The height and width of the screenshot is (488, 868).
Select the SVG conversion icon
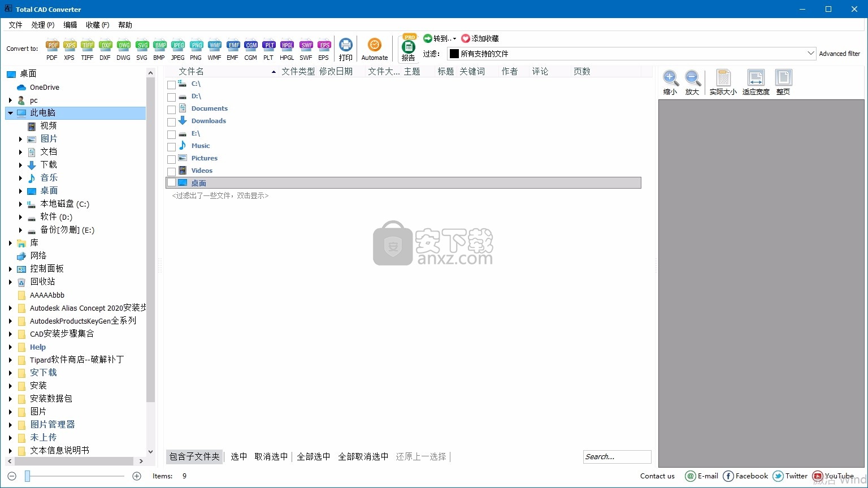pyautogui.click(x=142, y=50)
